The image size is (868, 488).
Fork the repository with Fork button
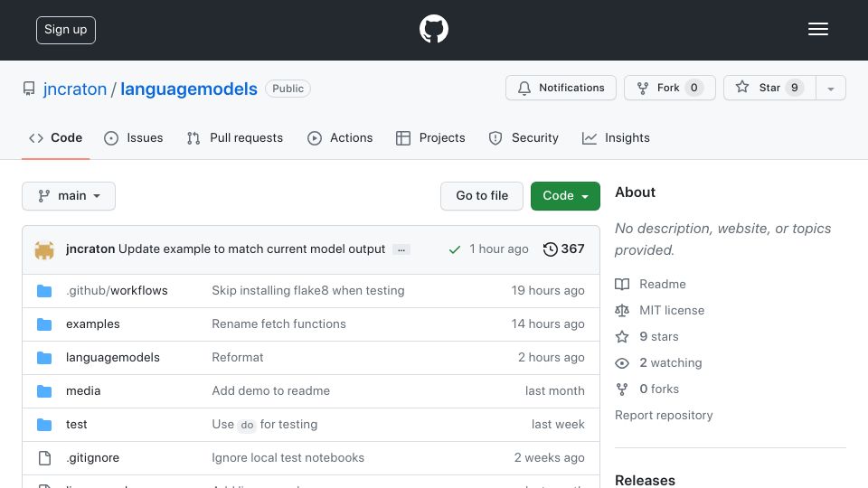(x=670, y=88)
